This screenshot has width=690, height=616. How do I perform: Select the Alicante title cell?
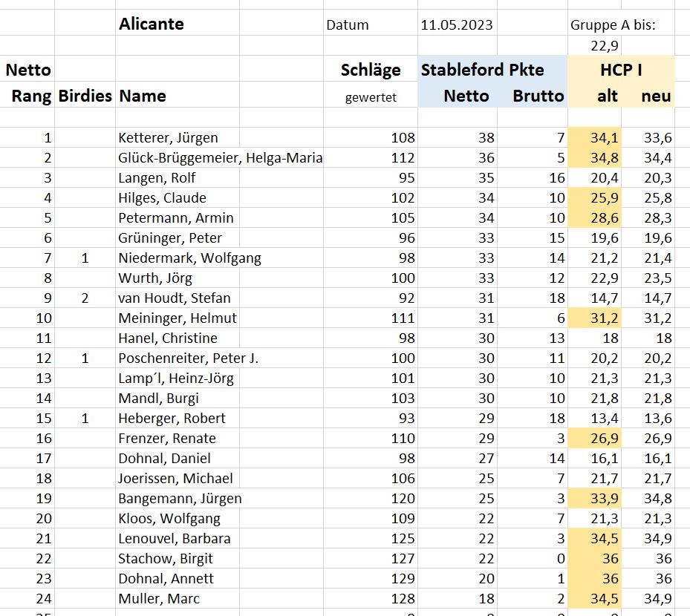[x=178, y=23]
